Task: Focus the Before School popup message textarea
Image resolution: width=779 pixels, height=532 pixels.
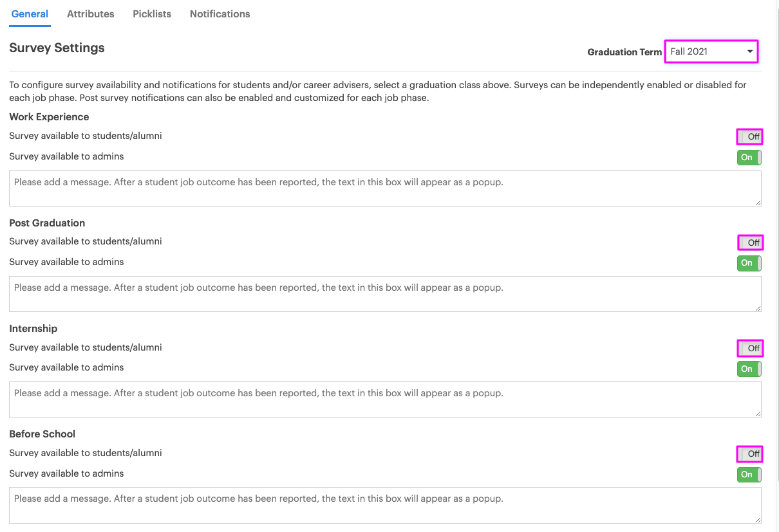Action: click(385, 505)
